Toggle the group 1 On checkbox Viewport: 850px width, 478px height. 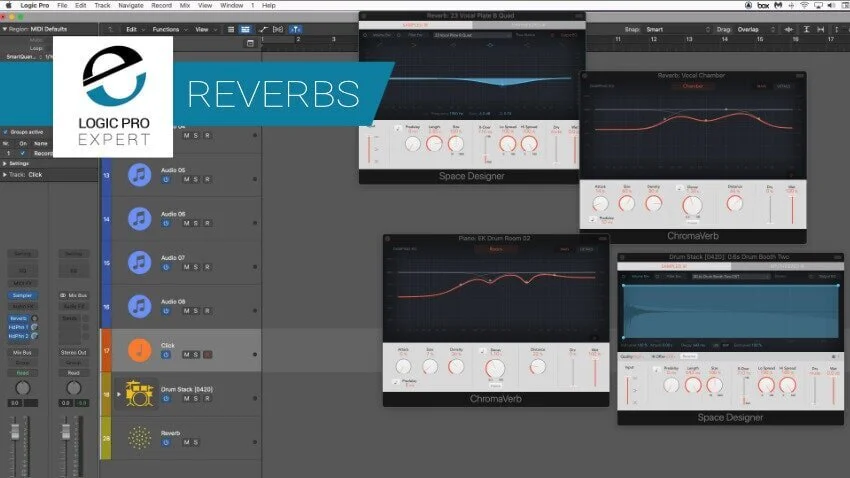(22, 153)
